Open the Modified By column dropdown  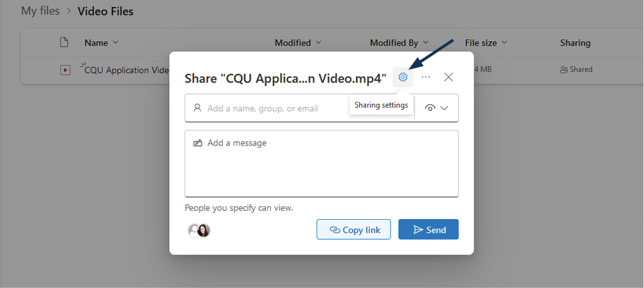(399, 43)
